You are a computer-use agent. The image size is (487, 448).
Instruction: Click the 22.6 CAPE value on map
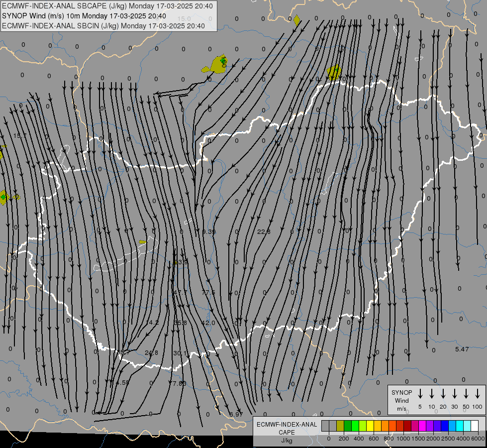[x=264, y=231]
